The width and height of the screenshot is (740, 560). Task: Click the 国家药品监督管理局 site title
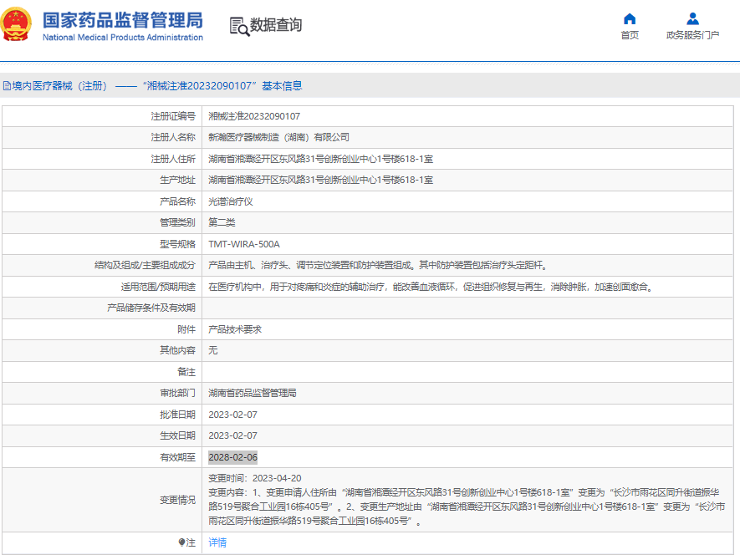click(123, 20)
